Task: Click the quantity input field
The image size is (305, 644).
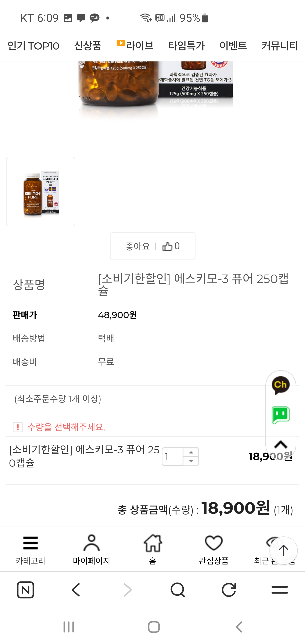Action: tap(172, 457)
